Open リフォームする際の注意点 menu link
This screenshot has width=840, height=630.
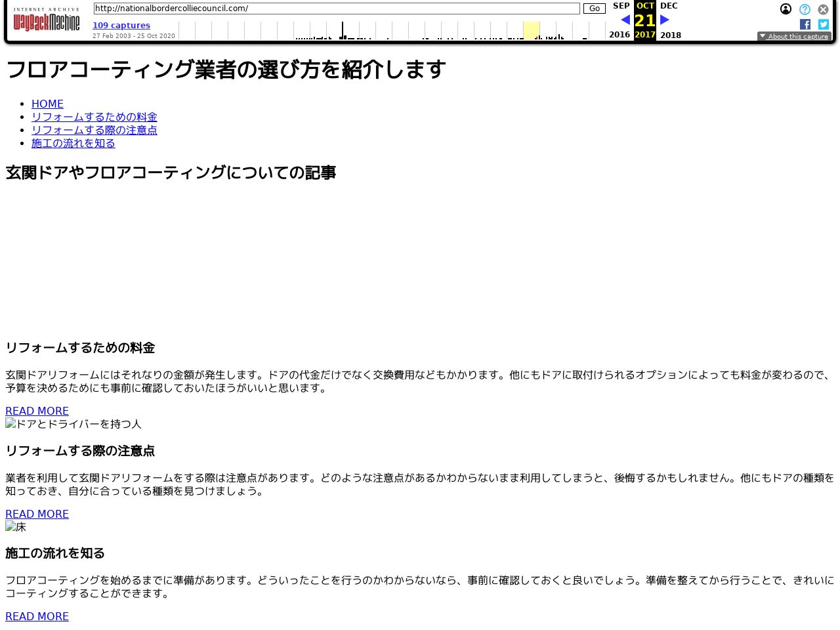94,130
